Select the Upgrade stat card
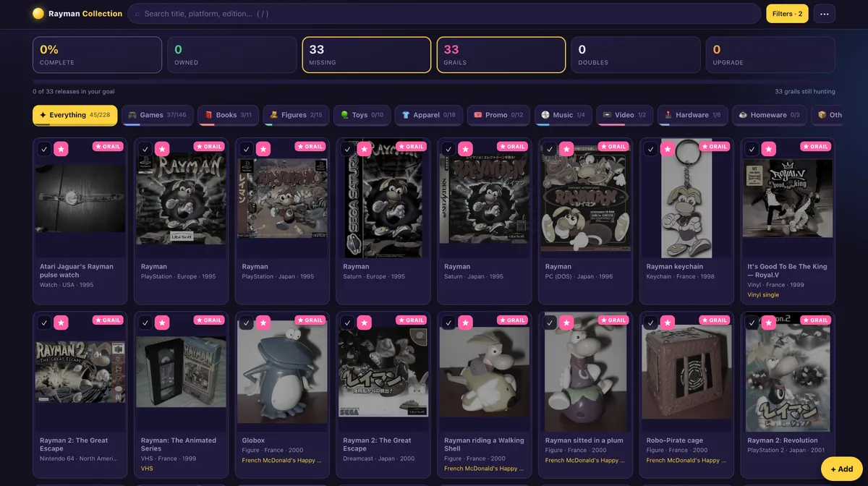Image resolution: width=868 pixels, height=486 pixels. coord(770,55)
